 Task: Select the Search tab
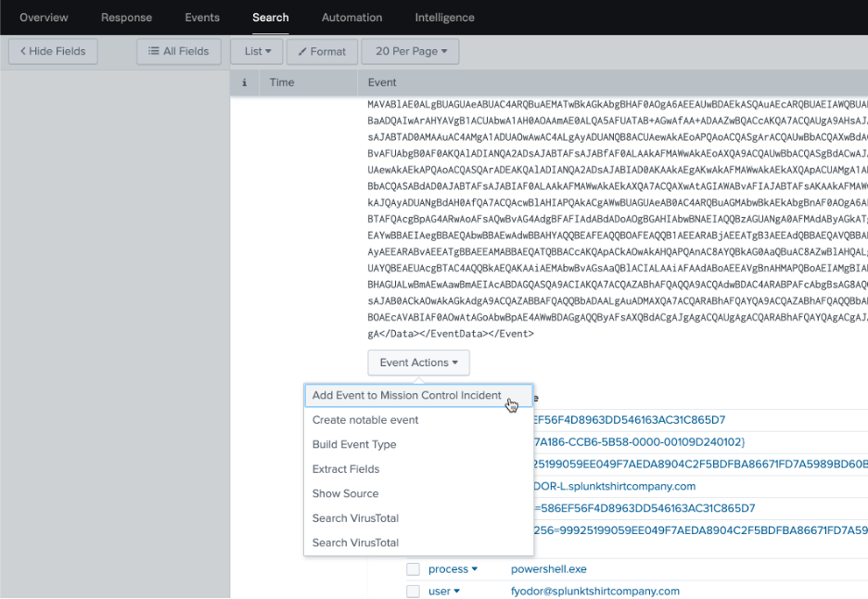tap(271, 18)
